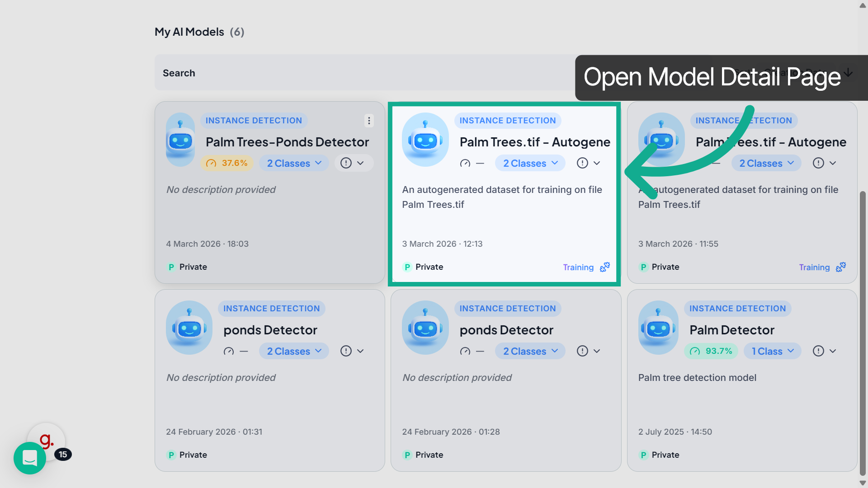Click the Training status label on the 12:13 card
This screenshot has width=868, height=488.
click(578, 267)
